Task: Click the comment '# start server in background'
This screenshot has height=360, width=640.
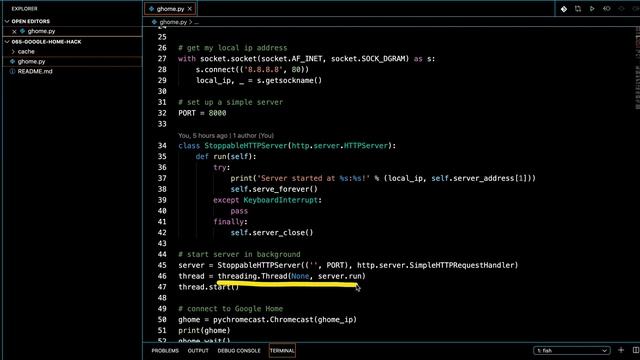Action: click(239, 254)
